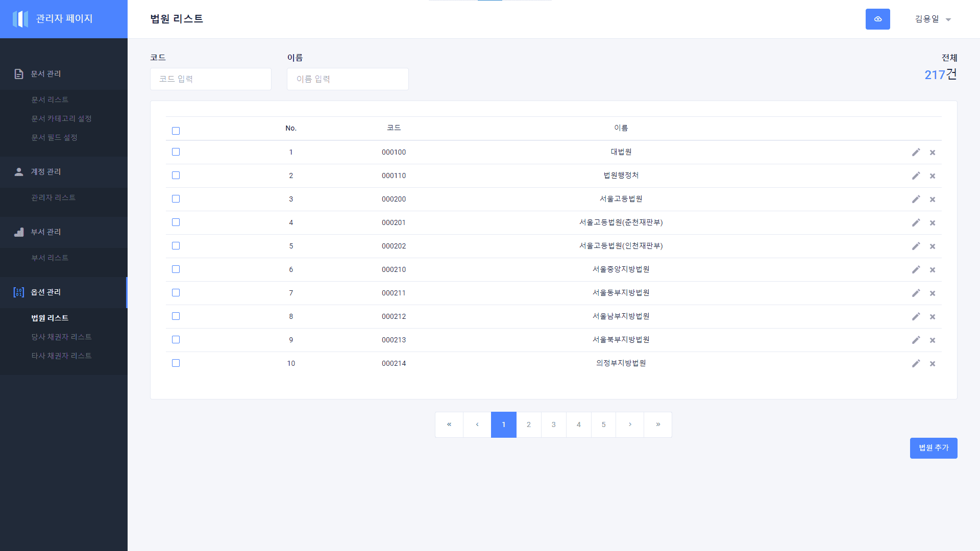
Task: Delete the 법원행정처 row
Action: click(933, 176)
